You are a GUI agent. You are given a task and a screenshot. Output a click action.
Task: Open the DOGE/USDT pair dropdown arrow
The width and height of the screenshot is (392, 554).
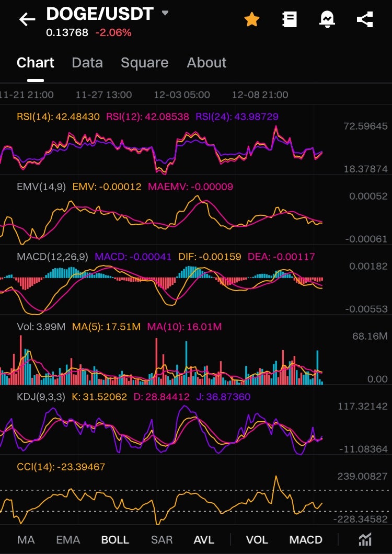pyautogui.click(x=165, y=13)
